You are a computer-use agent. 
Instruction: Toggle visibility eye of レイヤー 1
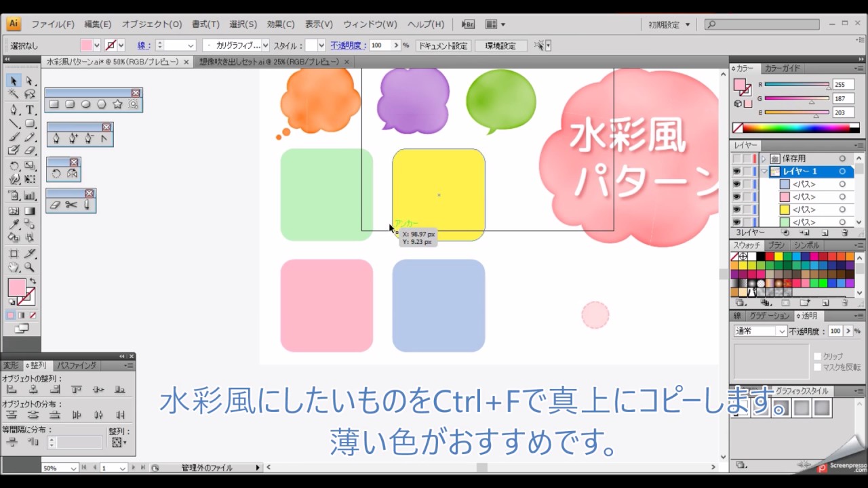(736, 171)
